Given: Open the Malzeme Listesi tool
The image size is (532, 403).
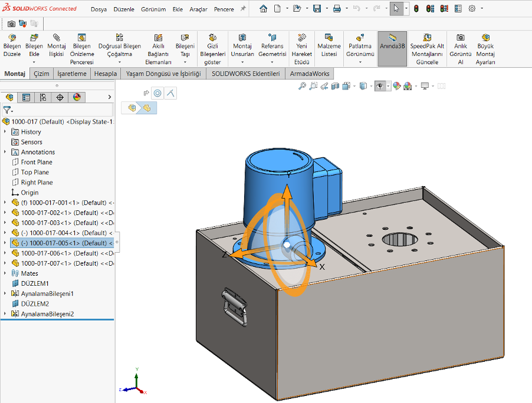Looking at the screenshot, I should click(329, 45).
